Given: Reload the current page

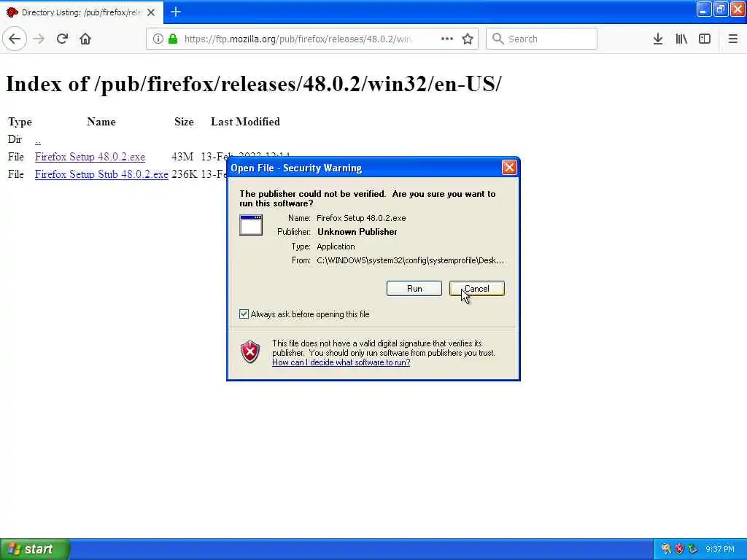Looking at the screenshot, I should [62, 39].
